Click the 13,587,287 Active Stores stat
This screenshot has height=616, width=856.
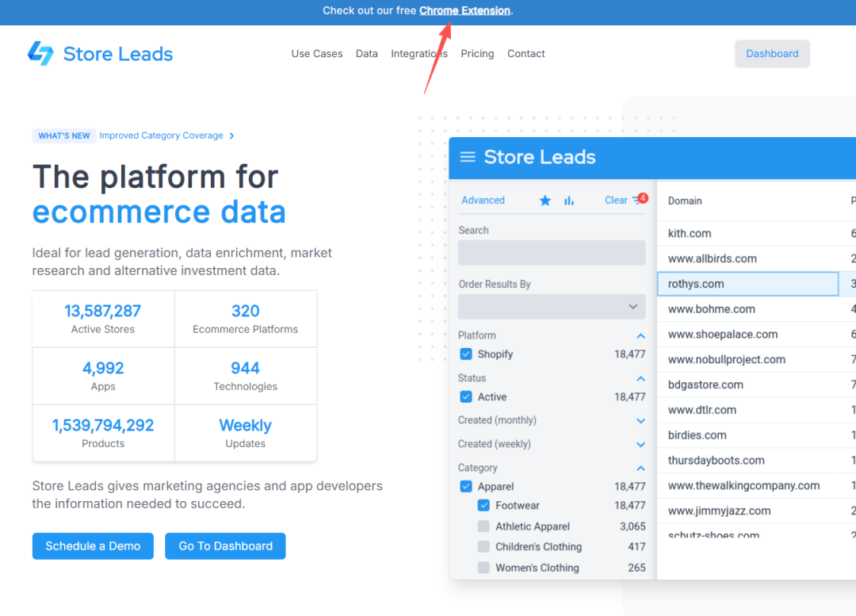[103, 319]
